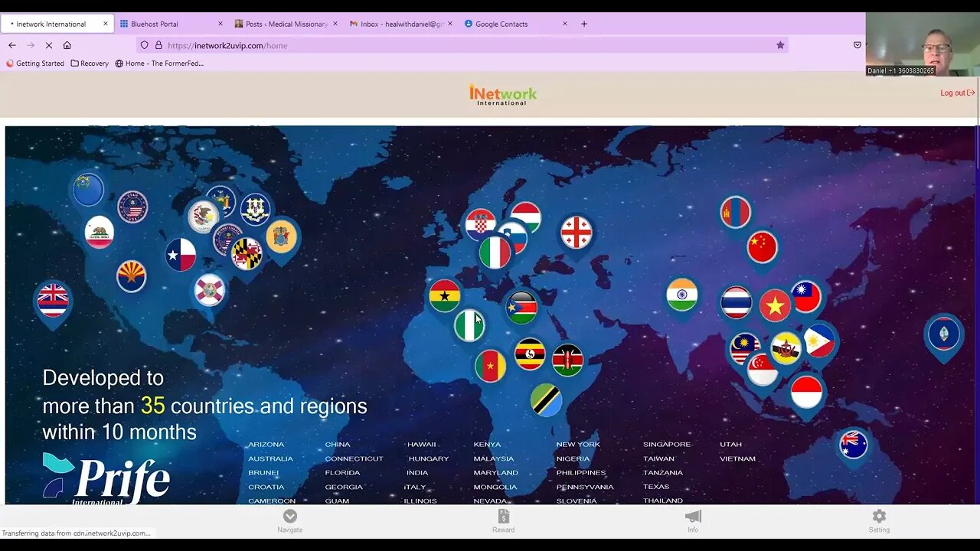Screen dimensions: 980x551
Task: Click the CONNECTICUT text in list
Action: coord(354,458)
